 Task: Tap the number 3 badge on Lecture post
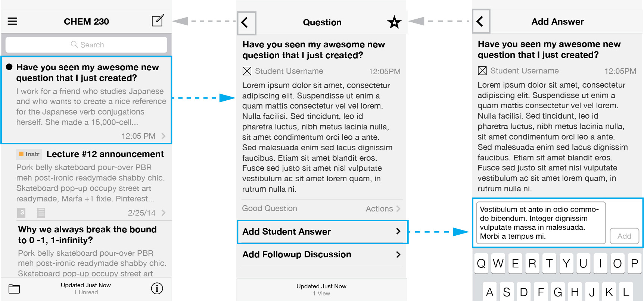(x=22, y=213)
